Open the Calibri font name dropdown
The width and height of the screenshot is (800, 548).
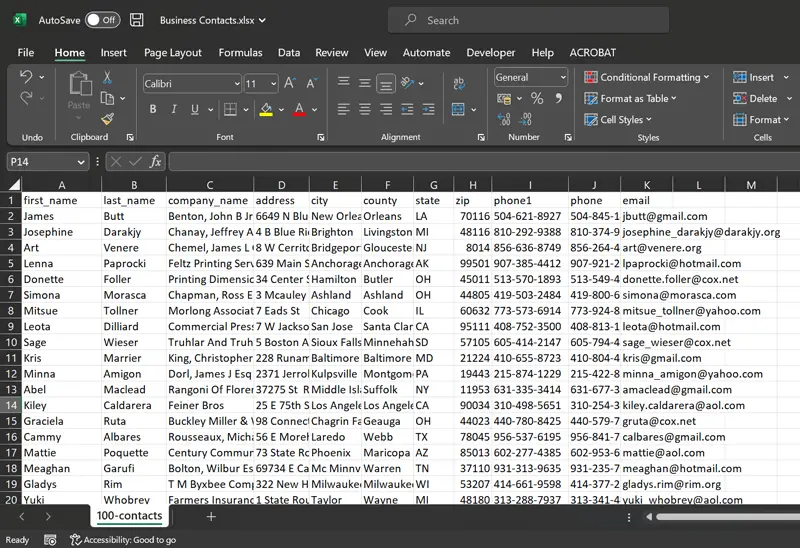tap(237, 84)
